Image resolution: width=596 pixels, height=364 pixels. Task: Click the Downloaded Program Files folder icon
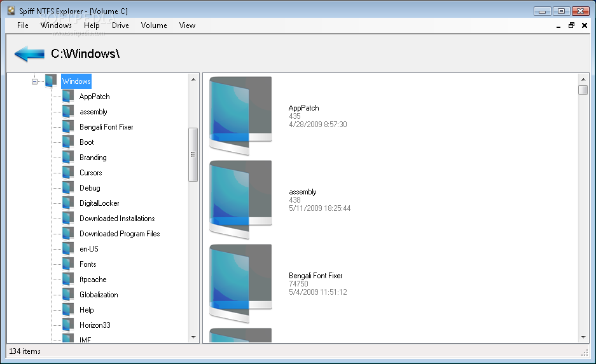tap(68, 233)
